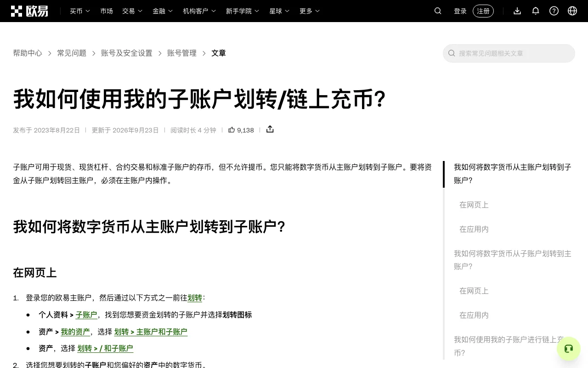Follow the 划转 link in step 1
Viewport: 588px width, 368px height.
(x=195, y=298)
